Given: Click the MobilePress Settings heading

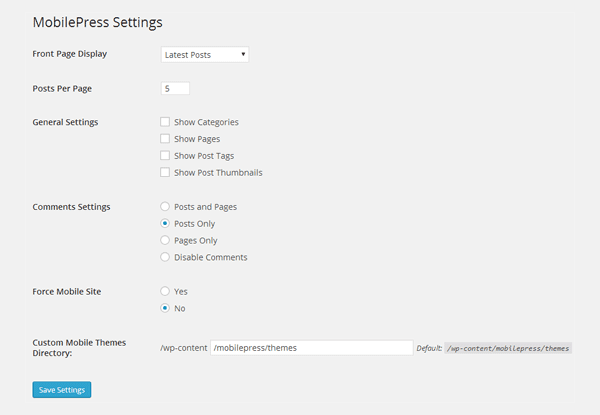Looking at the screenshot, I should [98, 23].
